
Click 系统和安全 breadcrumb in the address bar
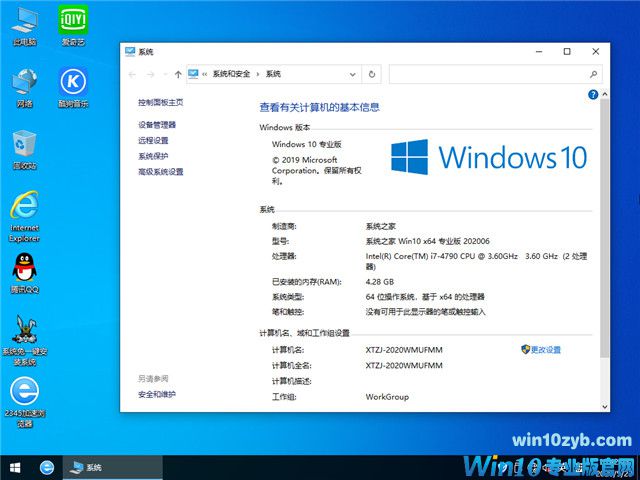231,74
